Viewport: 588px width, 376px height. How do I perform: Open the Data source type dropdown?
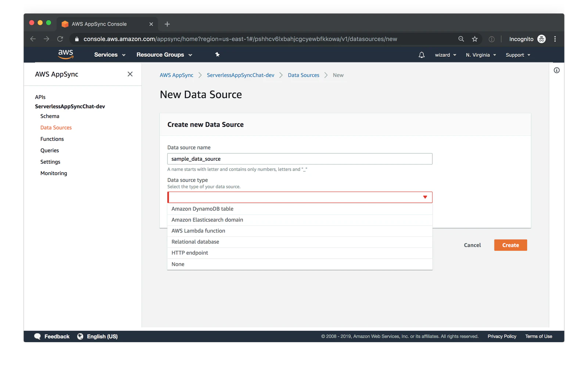(x=425, y=197)
